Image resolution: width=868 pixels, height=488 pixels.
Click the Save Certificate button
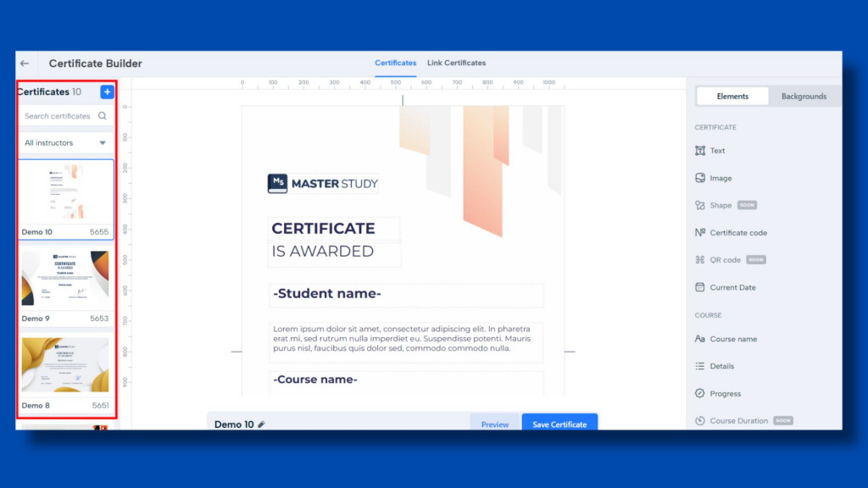pos(559,424)
